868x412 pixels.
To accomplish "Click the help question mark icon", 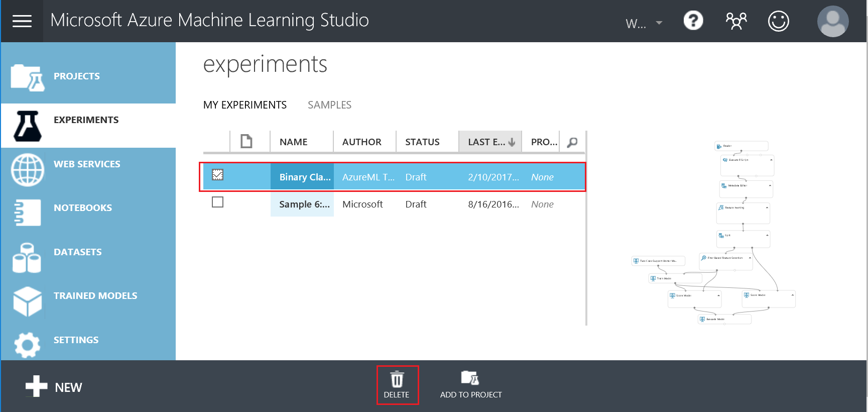I will tap(693, 21).
